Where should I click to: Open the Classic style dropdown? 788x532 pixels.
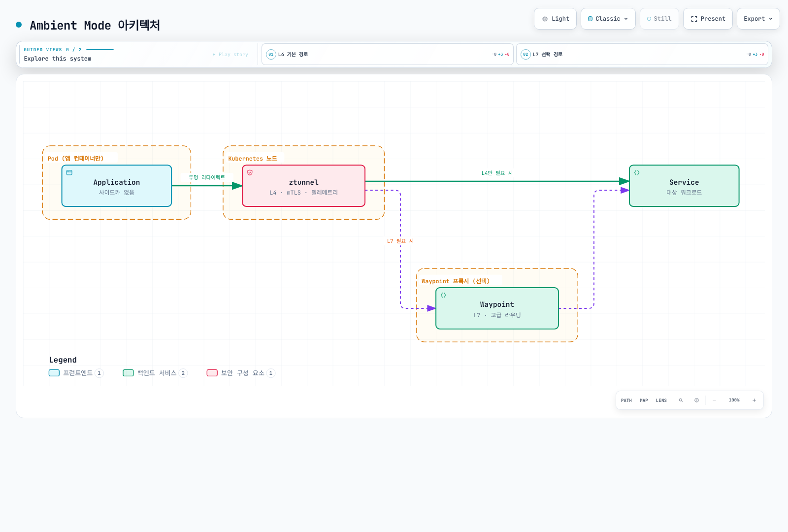click(608, 19)
